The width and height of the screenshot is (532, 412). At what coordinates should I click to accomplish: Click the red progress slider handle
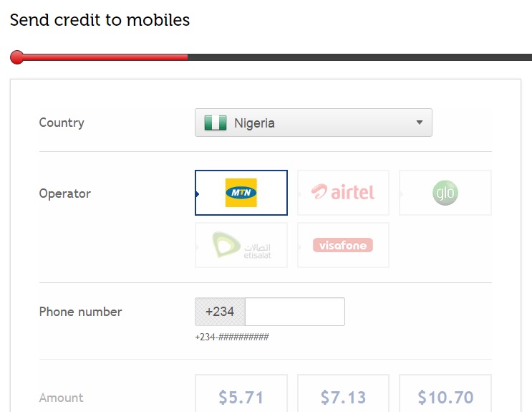point(17,57)
